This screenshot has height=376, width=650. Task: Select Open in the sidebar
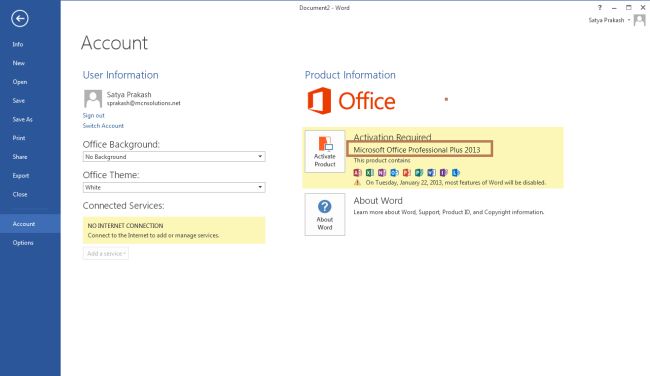[x=20, y=82]
